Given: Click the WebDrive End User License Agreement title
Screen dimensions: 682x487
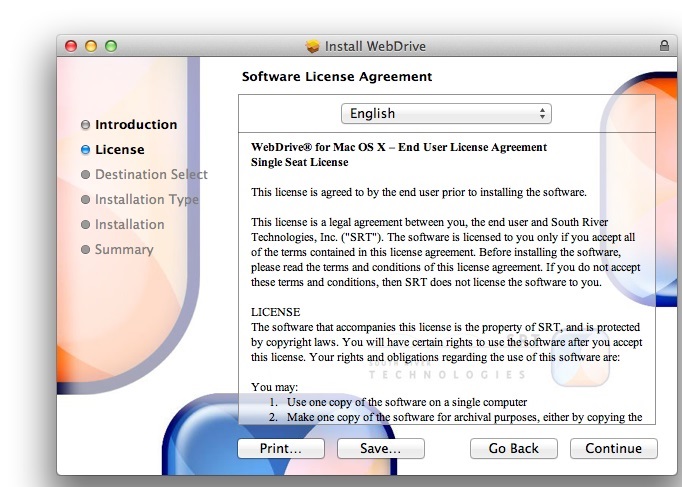Looking at the screenshot, I should click(399, 147).
